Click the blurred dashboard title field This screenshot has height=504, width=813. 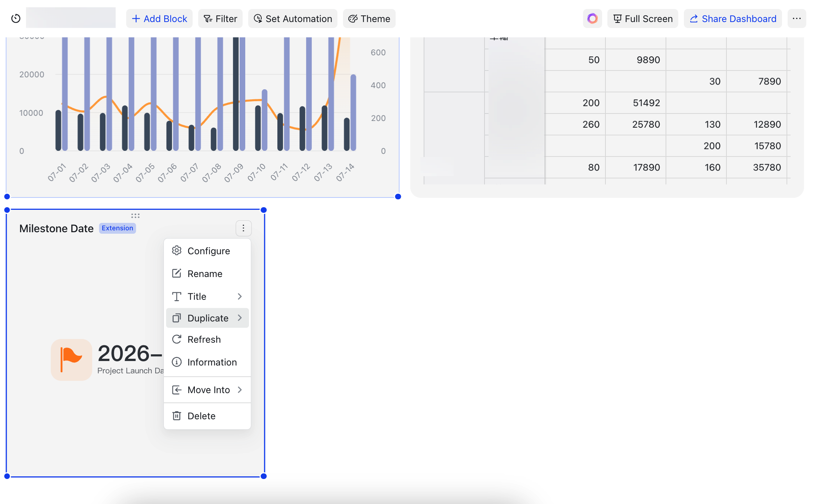[71, 18]
